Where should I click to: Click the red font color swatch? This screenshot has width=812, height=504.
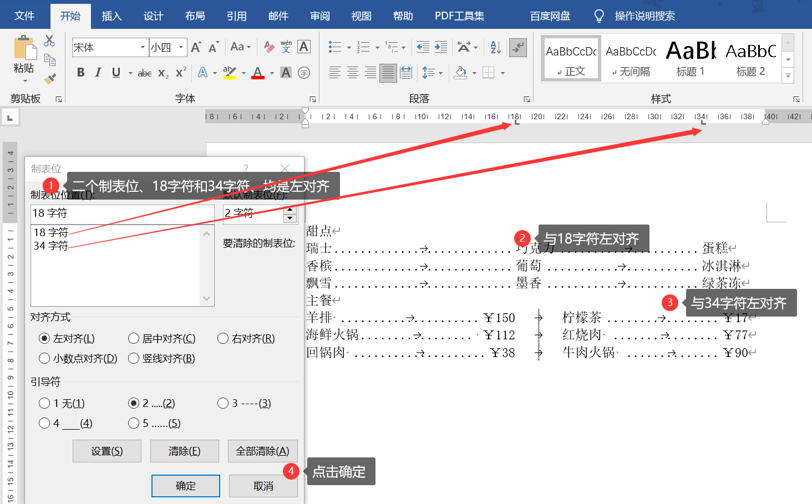[x=257, y=73]
